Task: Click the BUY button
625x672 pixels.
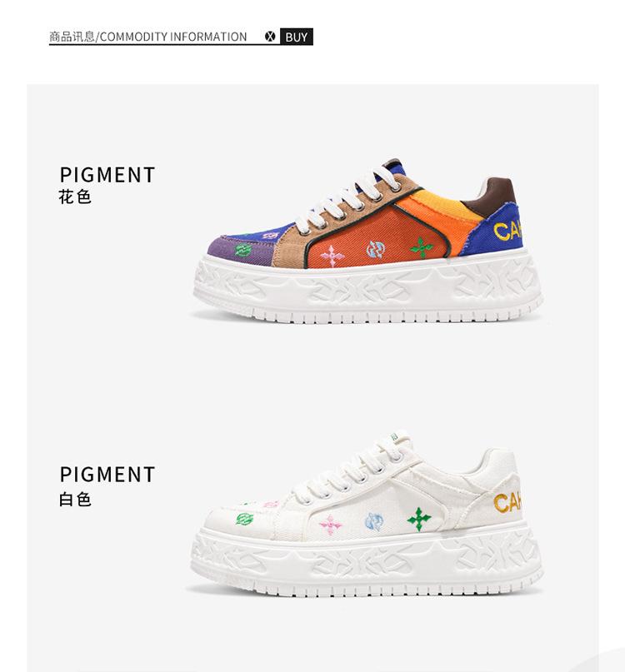Action: coord(297,37)
